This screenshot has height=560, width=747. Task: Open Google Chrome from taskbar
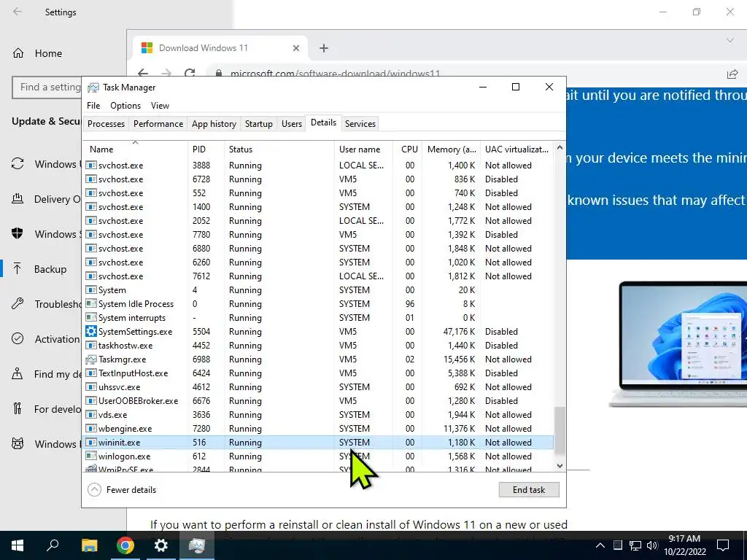tap(125, 545)
